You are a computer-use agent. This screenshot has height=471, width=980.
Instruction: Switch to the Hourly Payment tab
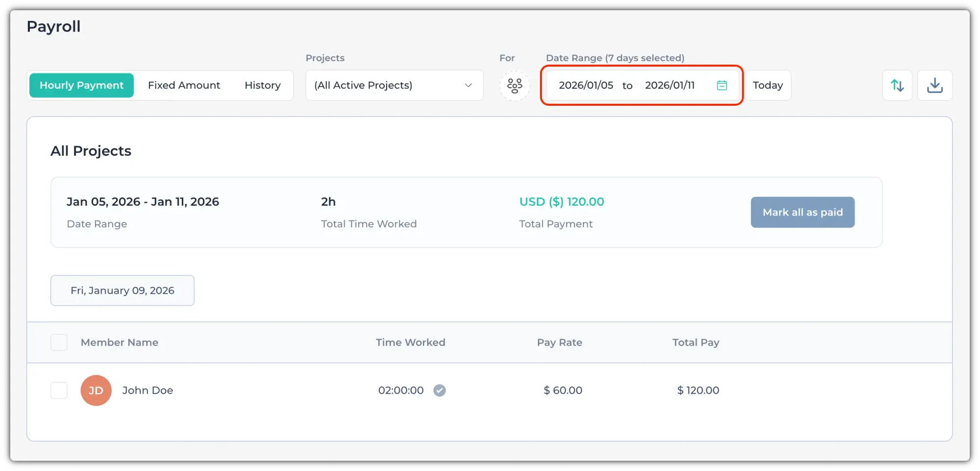click(x=81, y=86)
